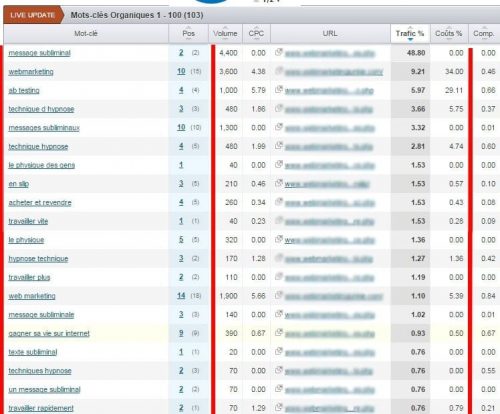Image resolution: width=500 pixels, height=414 pixels.
Task: Open external link icon for ab testing row
Action: coord(279,90)
